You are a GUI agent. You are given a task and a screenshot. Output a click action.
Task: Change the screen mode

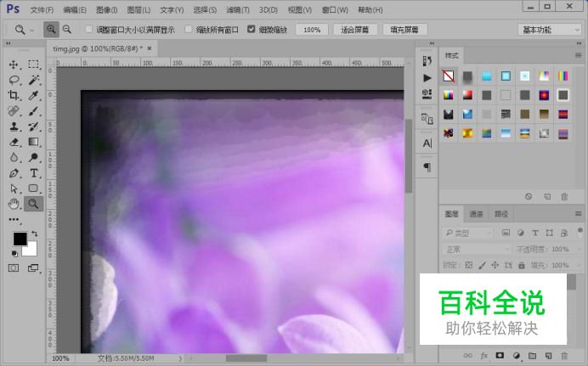pos(33,267)
